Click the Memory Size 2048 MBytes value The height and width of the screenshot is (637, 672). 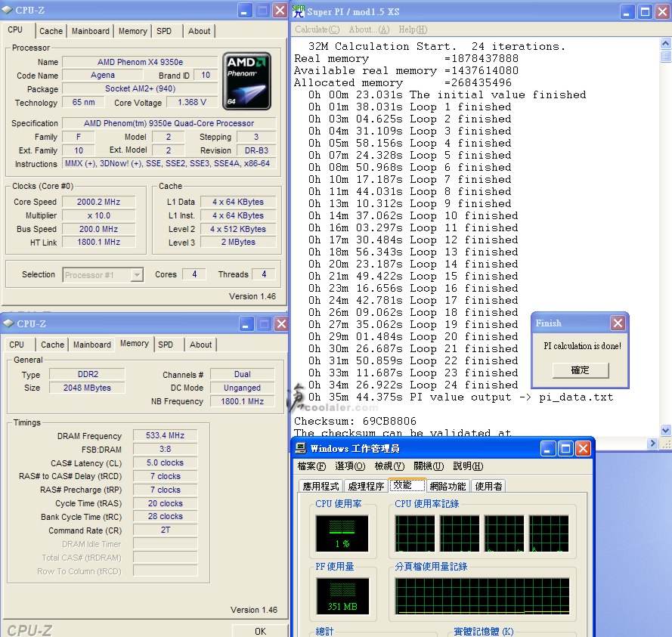[x=88, y=388]
